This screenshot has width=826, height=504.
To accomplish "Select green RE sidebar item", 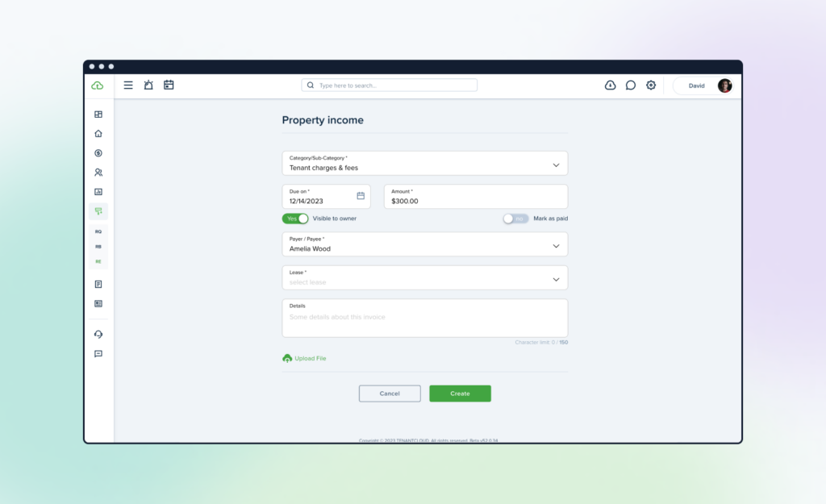I will tap(98, 262).
